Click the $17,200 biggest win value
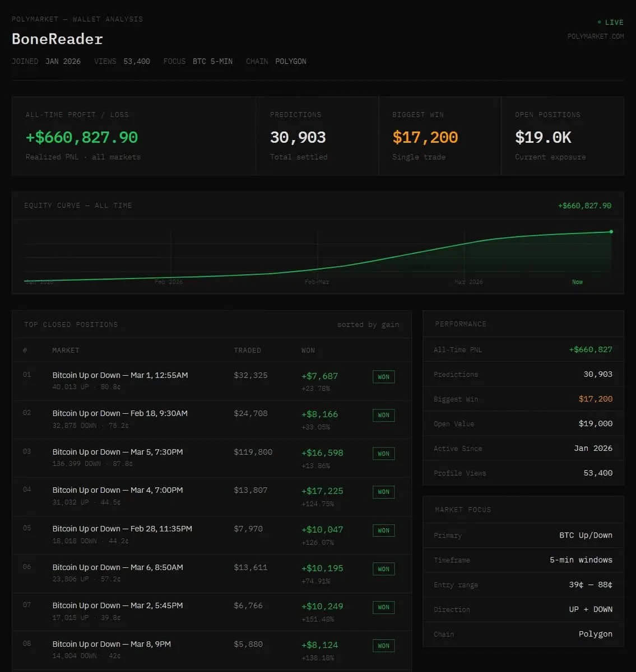The width and height of the screenshot is (636, 672). 425,137
